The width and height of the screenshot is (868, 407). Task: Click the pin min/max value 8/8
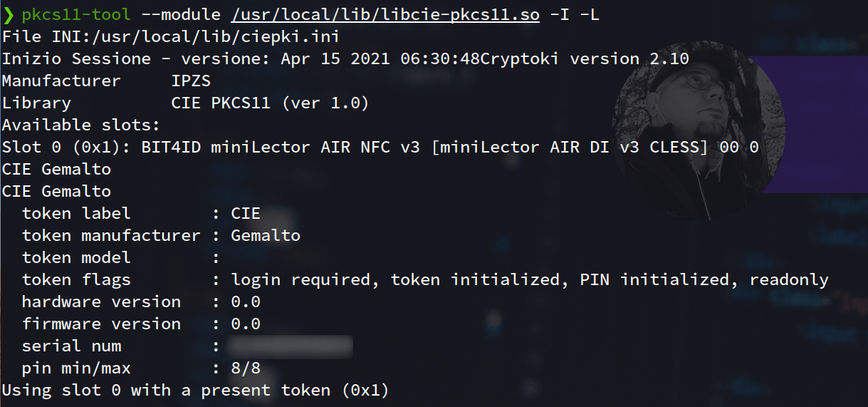pyautogui.click(x=246, y=369)
